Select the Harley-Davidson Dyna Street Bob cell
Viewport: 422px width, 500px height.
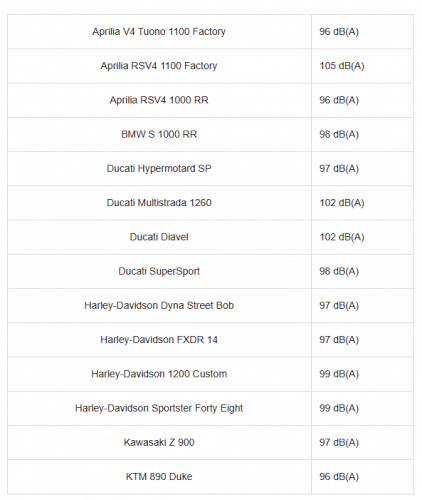point(159,305)
